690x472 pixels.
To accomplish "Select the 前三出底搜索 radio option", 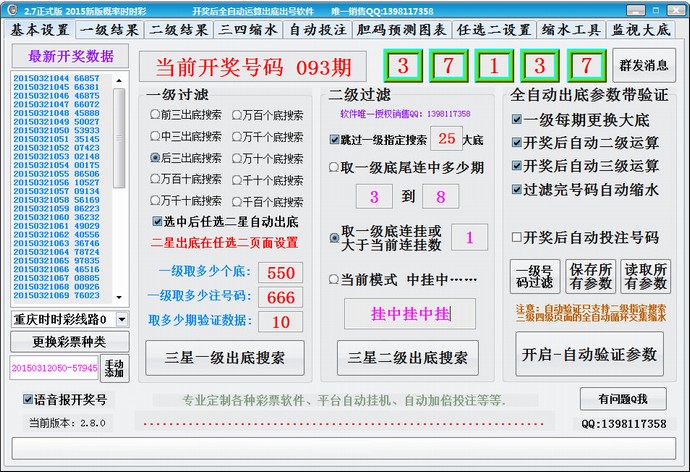I will (x=155, y=116).
